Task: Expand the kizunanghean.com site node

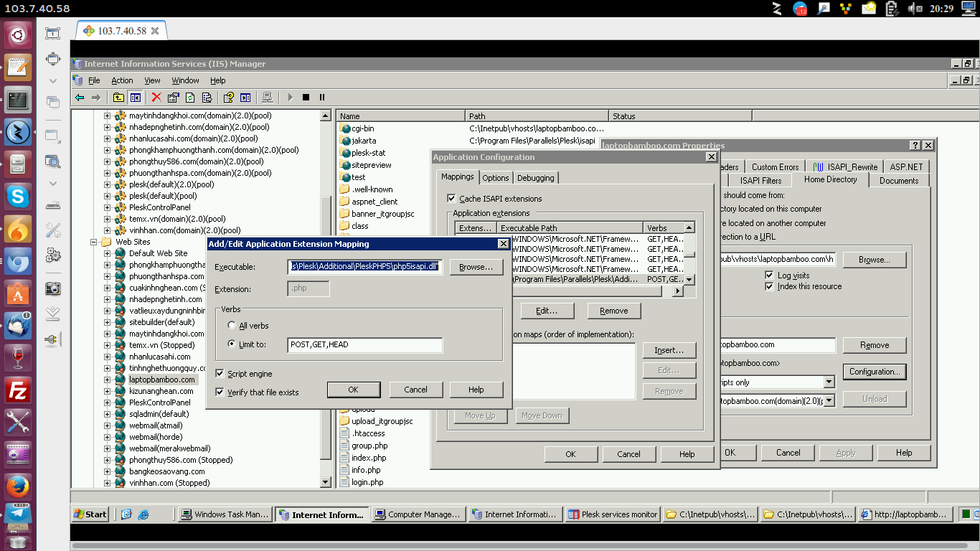Action: click(108, 391)
